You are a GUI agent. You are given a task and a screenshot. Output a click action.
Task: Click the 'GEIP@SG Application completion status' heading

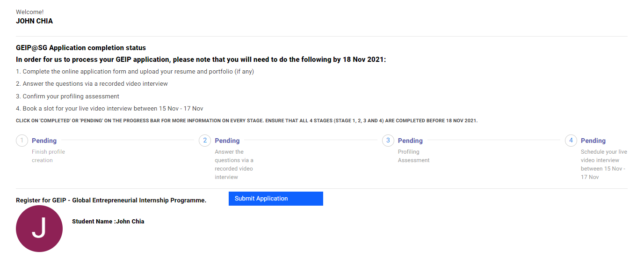(81, 48)
